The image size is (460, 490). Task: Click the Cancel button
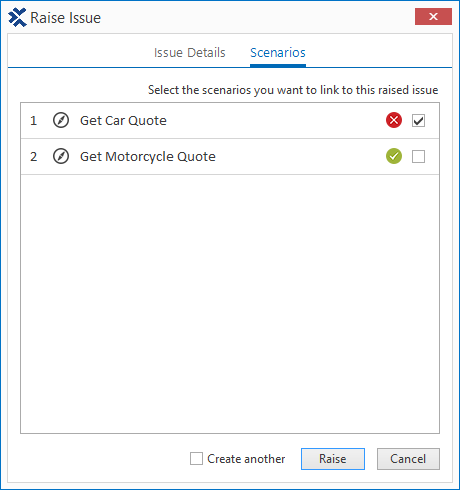click(408, 459)
